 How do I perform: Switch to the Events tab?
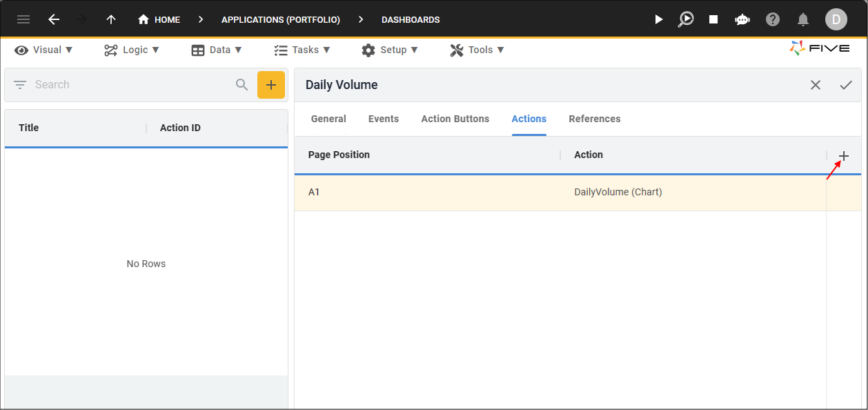click(384, 119)
